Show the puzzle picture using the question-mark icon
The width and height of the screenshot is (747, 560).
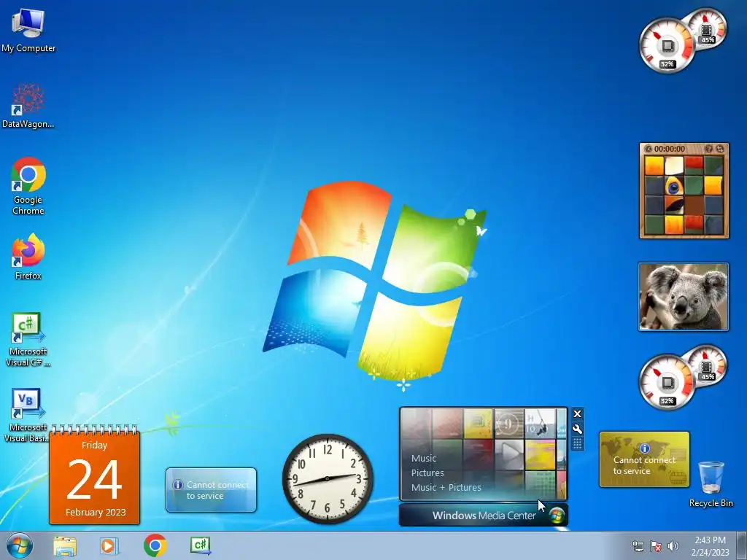tap(708, 149)
